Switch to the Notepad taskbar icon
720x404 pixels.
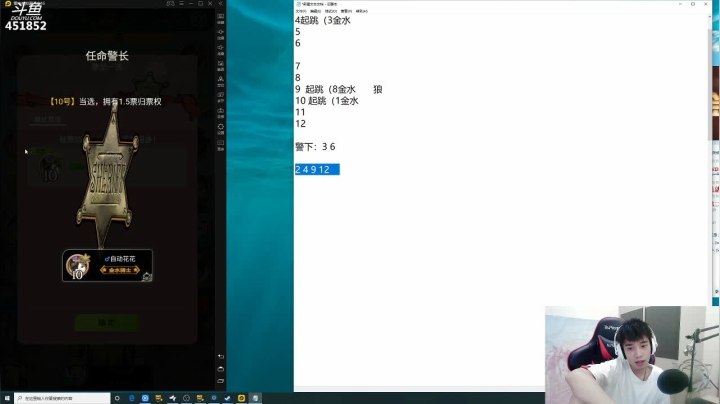tap(255, 398)
